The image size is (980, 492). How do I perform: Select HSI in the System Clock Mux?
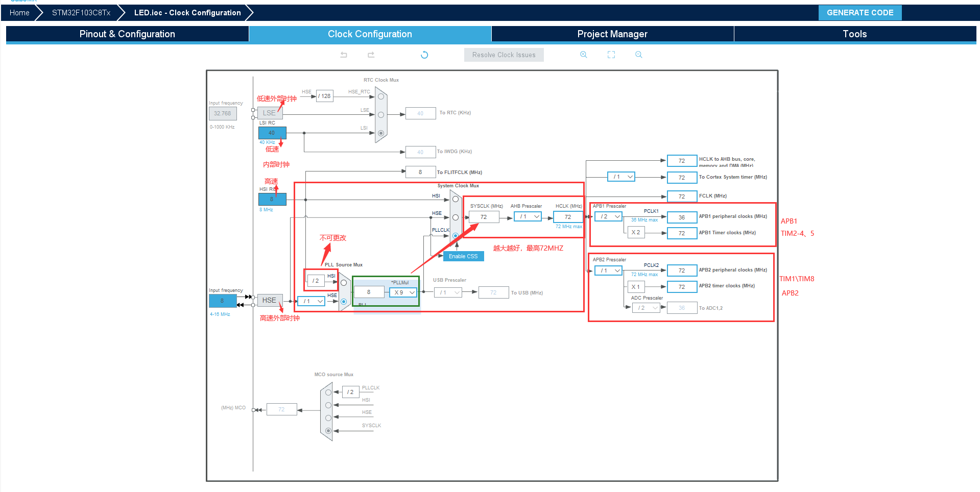click(x=456, y=199)
